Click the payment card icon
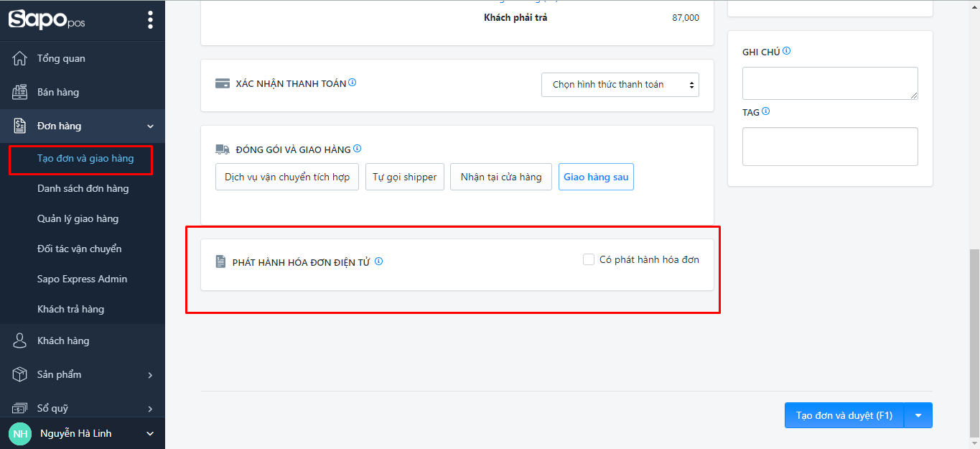Screen dimensions: 980x449 [223, 83]
